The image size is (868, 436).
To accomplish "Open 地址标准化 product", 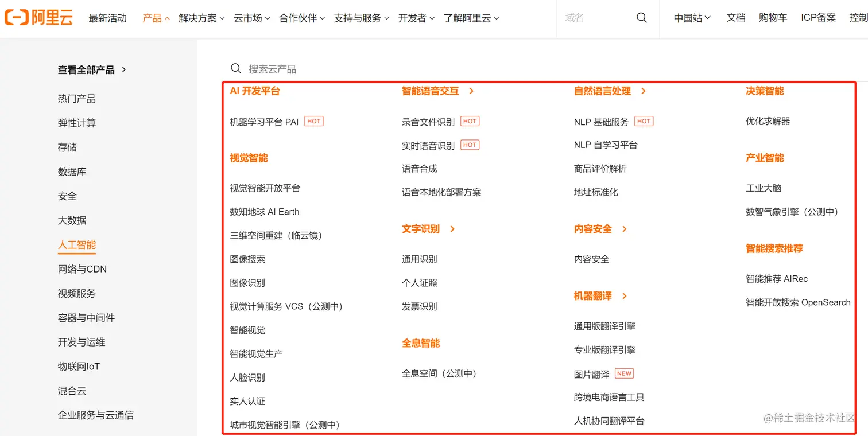I will pyautogui.click(x=596, y=192).
